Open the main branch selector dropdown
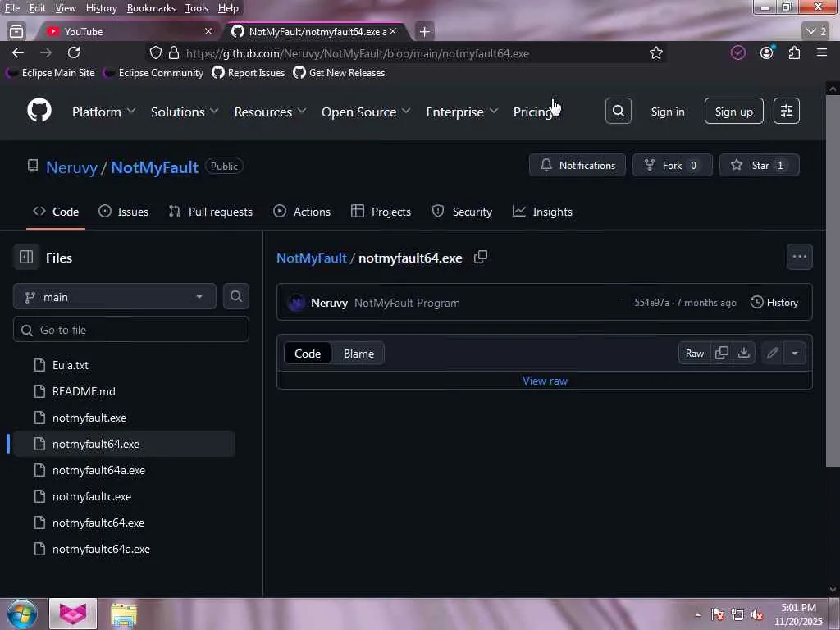The width and height of the screenshot is (840, 630). 115,297
